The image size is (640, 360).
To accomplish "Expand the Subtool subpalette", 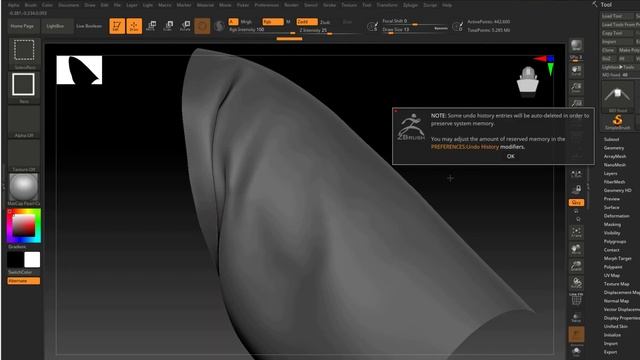I will pyautogui.click(x=611, y=139).
